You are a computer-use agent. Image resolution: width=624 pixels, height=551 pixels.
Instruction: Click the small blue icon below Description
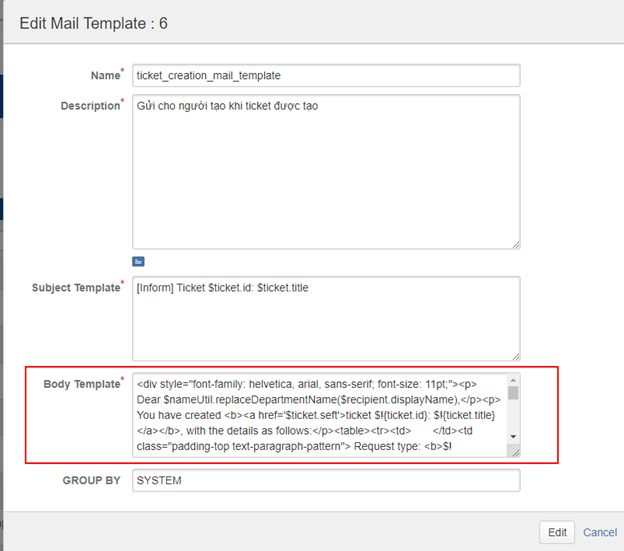139,261
